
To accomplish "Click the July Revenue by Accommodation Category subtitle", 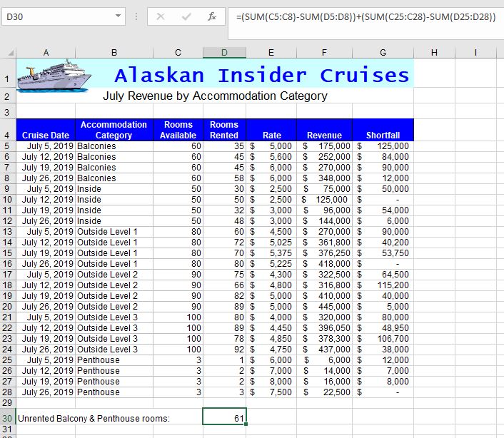I will pos(215,96).
